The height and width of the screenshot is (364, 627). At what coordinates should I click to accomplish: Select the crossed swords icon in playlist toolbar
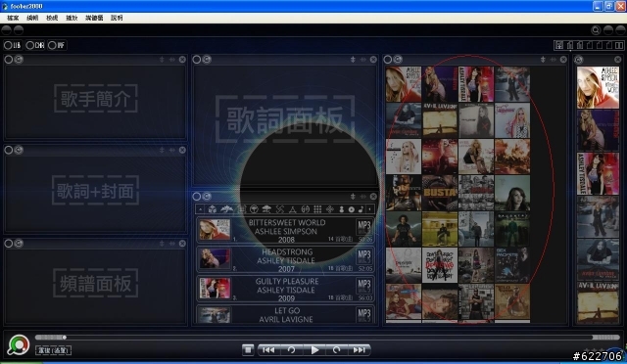(x=280, y=209)
